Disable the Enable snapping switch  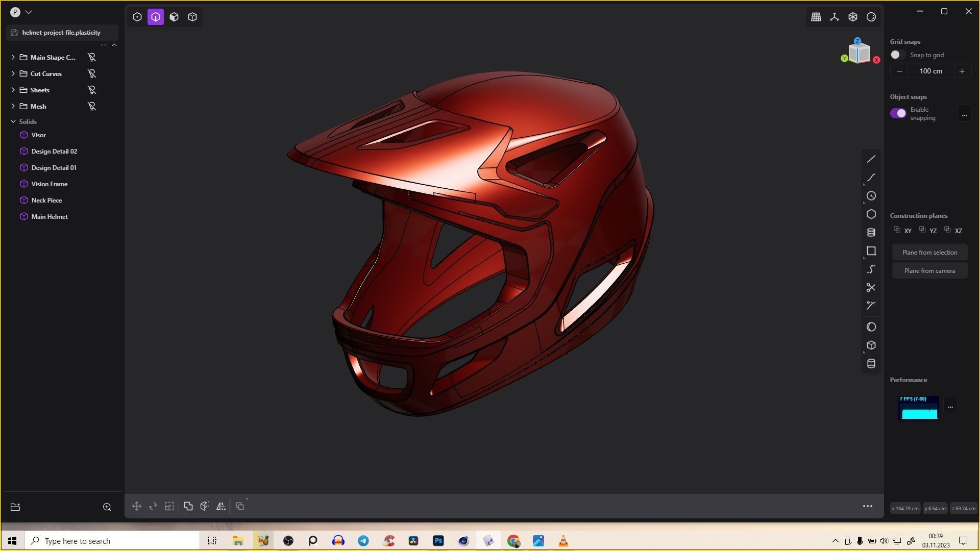point(898,113)
